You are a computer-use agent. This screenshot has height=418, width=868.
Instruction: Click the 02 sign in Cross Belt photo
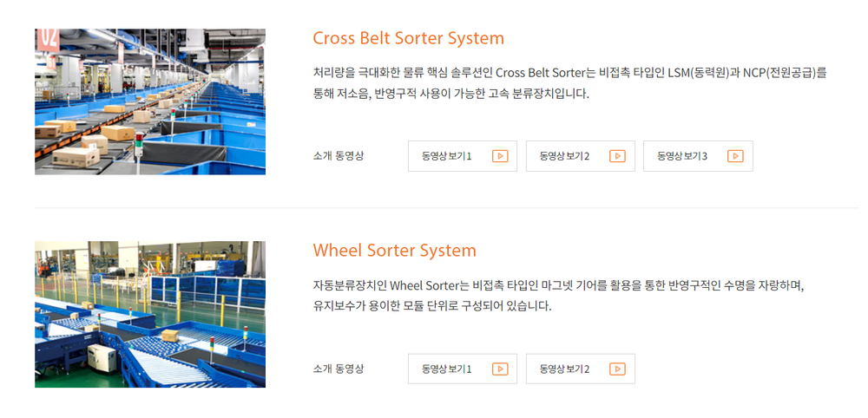pos(48,36)
